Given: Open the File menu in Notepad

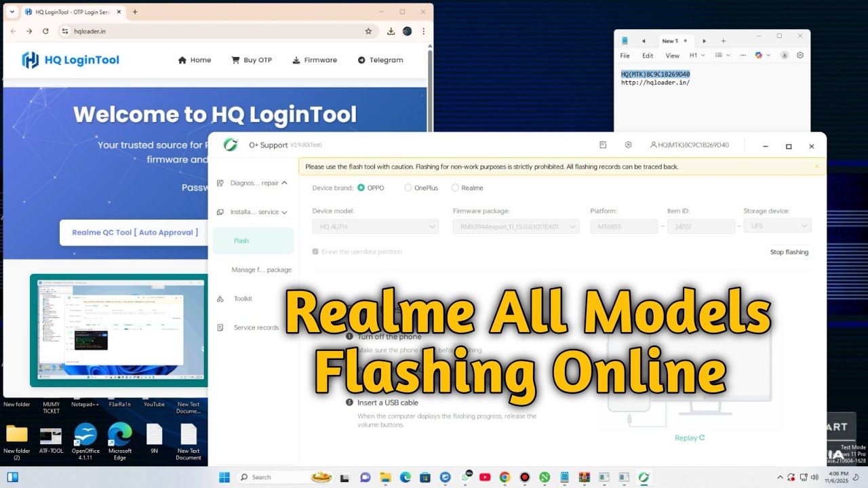Looking at the screenshot, I should (625, 56).
